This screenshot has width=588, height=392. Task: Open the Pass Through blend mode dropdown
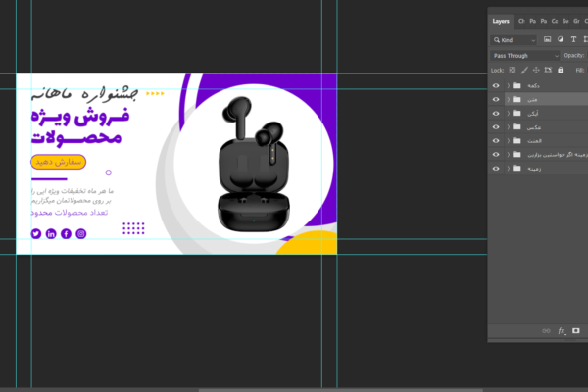click(523, 56)
